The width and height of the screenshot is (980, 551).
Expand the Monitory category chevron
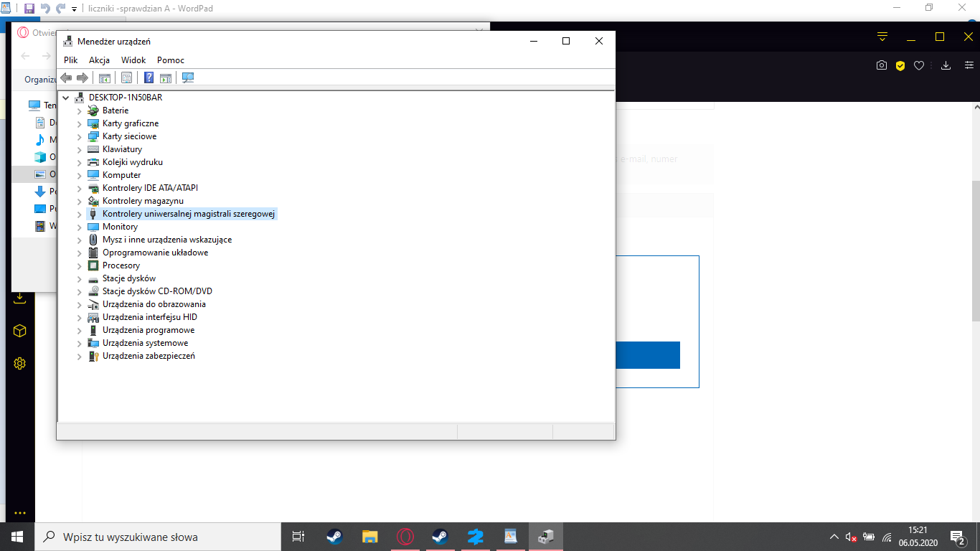(80, 227)
